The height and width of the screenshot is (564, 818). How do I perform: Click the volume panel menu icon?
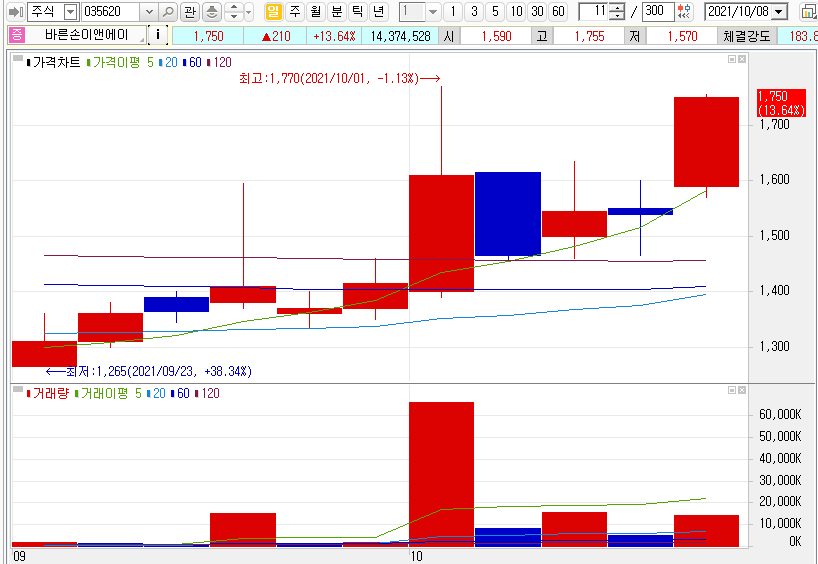(18, 389)
